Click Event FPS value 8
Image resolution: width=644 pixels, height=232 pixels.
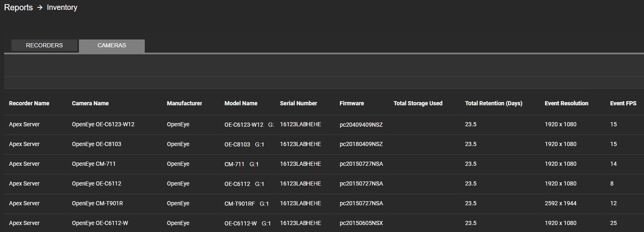tap(612, 183)
